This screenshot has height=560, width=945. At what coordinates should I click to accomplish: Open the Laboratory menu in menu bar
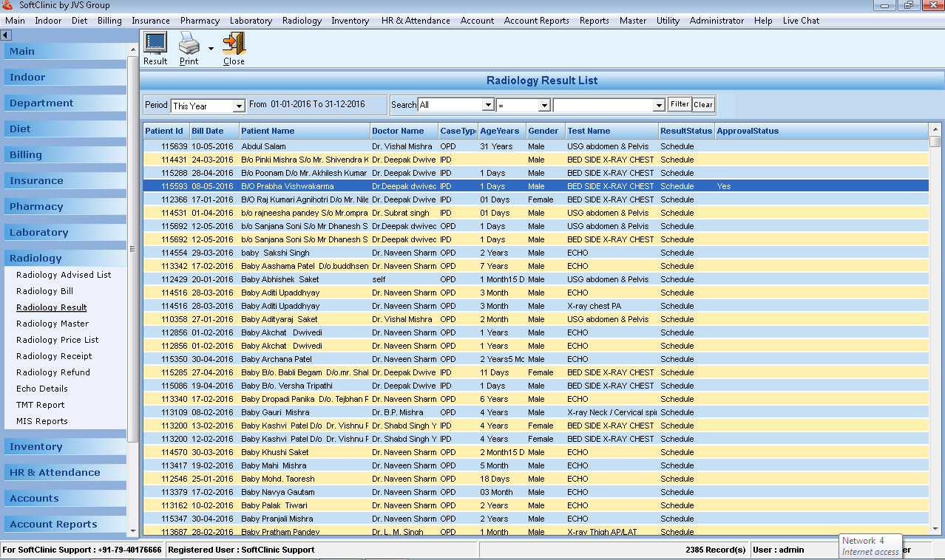click(251, 21)
